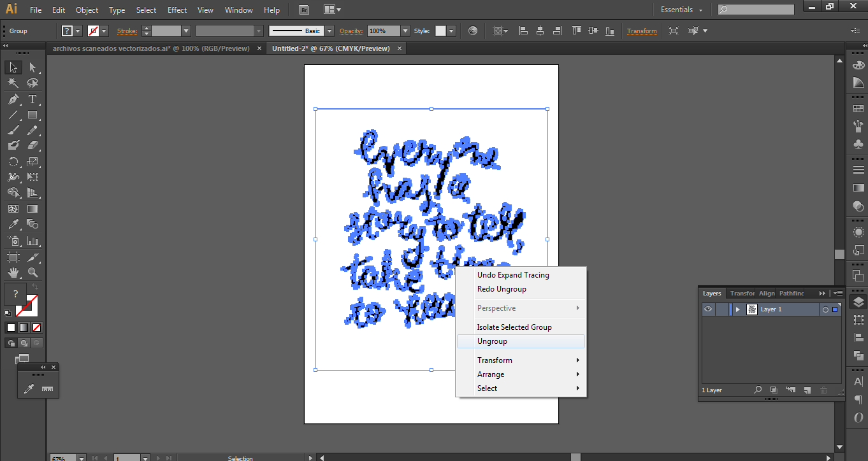
Task: Click the Direct Selection tool
Action: click(33, 67)
